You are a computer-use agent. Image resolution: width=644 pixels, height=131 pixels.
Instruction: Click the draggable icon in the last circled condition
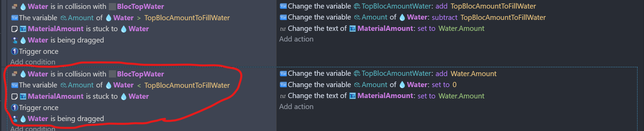[x=14, y=119]
